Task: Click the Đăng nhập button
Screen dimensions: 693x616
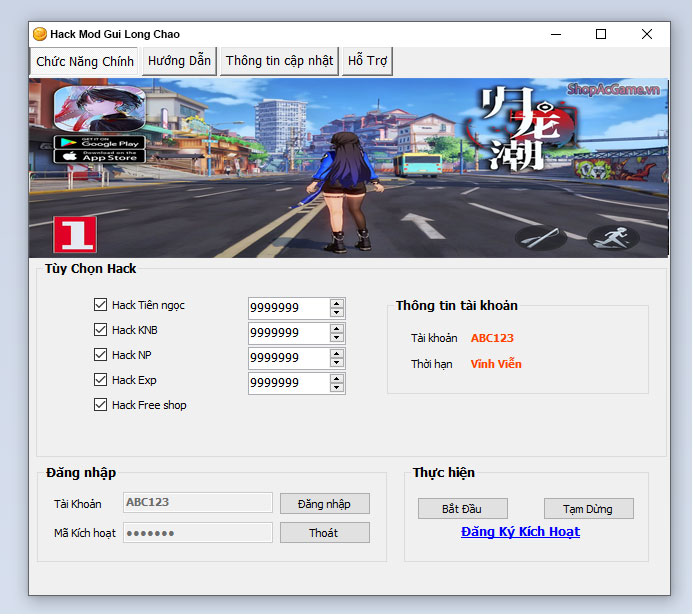Action: pos(325,504)
